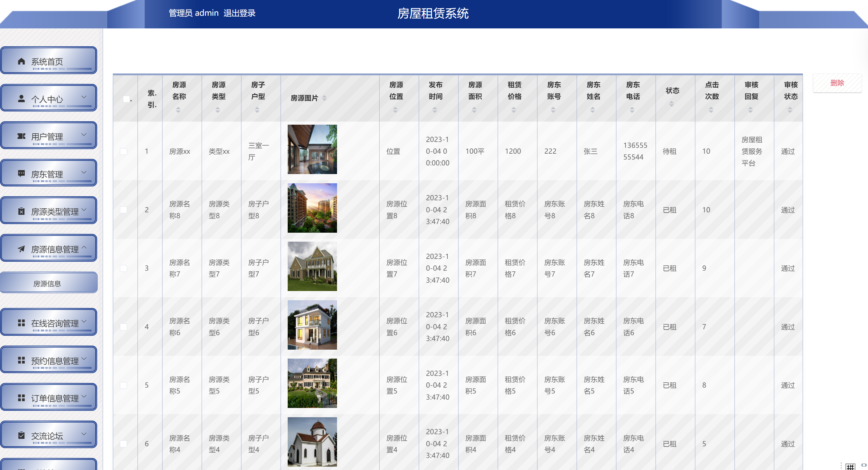Image resolution: width=868 pixels, height=470 pixels.
Task: Sort by 房东电话 column arrows
Action: click(632, 110)
